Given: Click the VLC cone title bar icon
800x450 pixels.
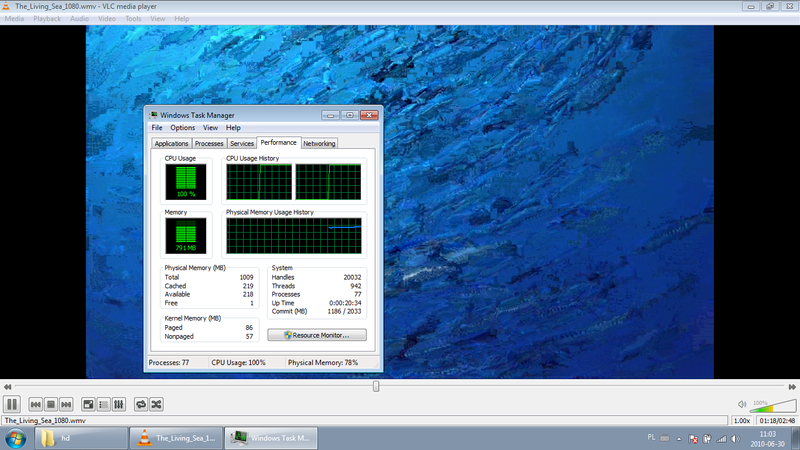Looking at the screenshot, I should pyautogui.click(x=6, y=6).
